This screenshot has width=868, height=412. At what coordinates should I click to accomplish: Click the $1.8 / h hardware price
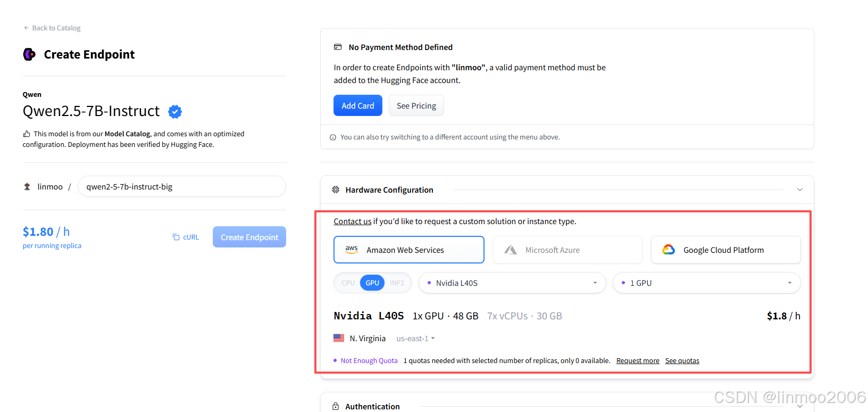pyautogui.click(x=783, y=316)
